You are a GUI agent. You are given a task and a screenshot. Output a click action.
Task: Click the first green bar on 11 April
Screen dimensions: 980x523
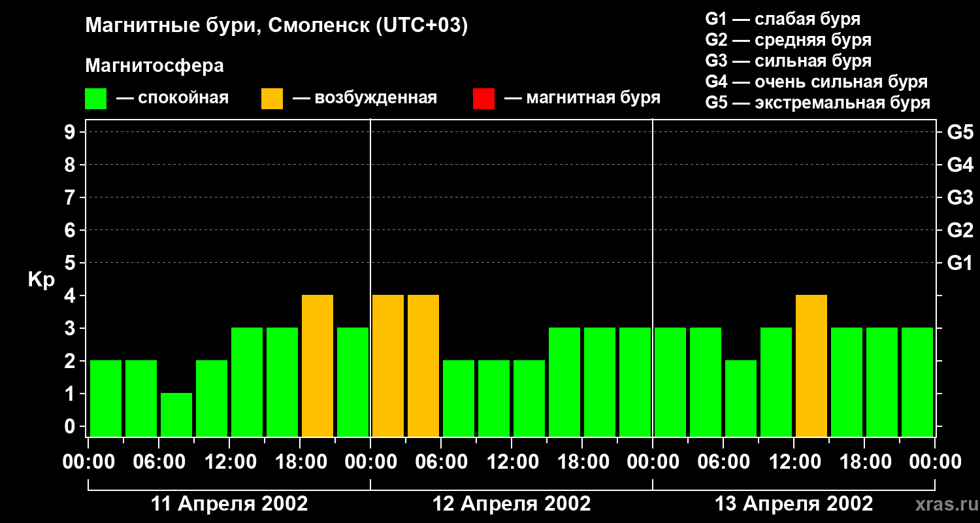coord(106,398)
